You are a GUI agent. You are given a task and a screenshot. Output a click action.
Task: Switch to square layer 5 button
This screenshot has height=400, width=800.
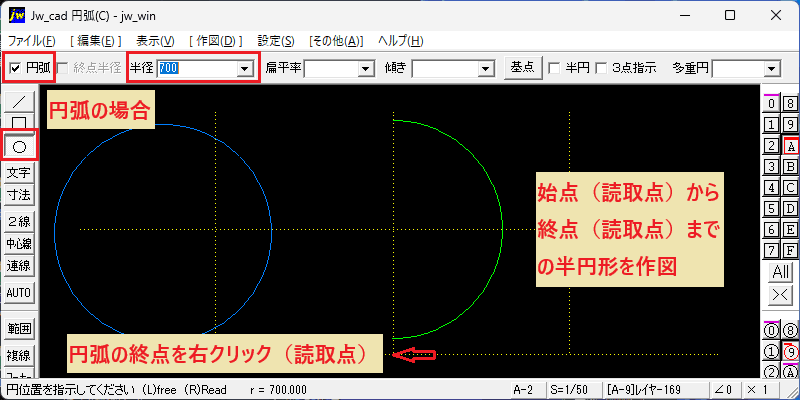click(771, 208)
